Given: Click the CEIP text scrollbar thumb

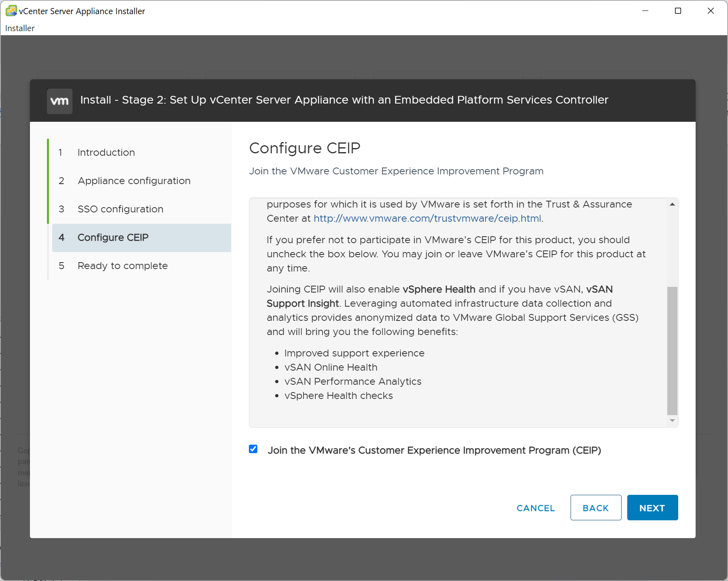Looking at the screenshot, I should click(672, 350).
